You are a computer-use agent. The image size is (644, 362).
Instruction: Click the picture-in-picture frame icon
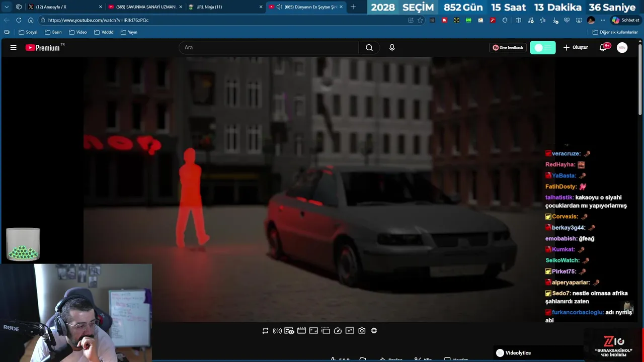[x=313, y=330]
